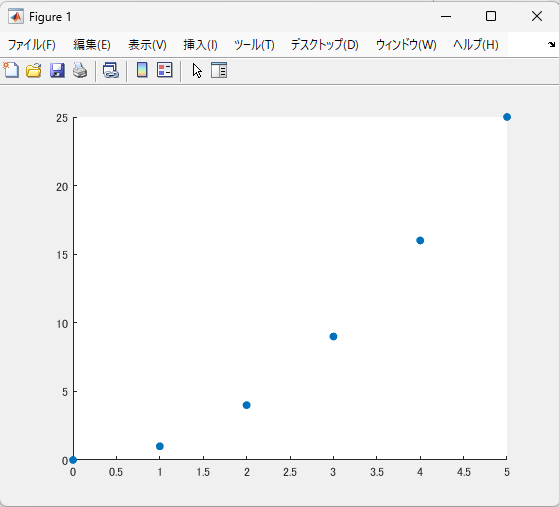Image resolution: width=559 pixels, height=507 pixels.
Task: Create a new figure with toolbar icon
Action: 11,70
